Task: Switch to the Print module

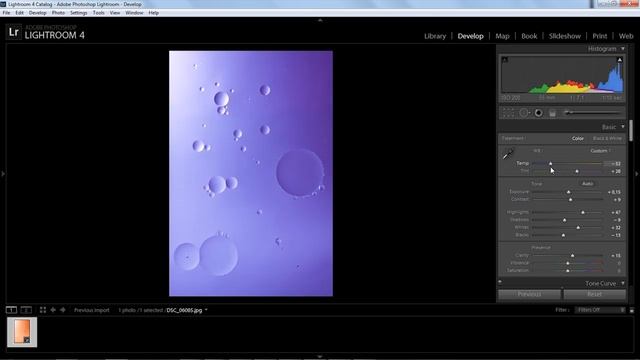Action: point(600,36)
